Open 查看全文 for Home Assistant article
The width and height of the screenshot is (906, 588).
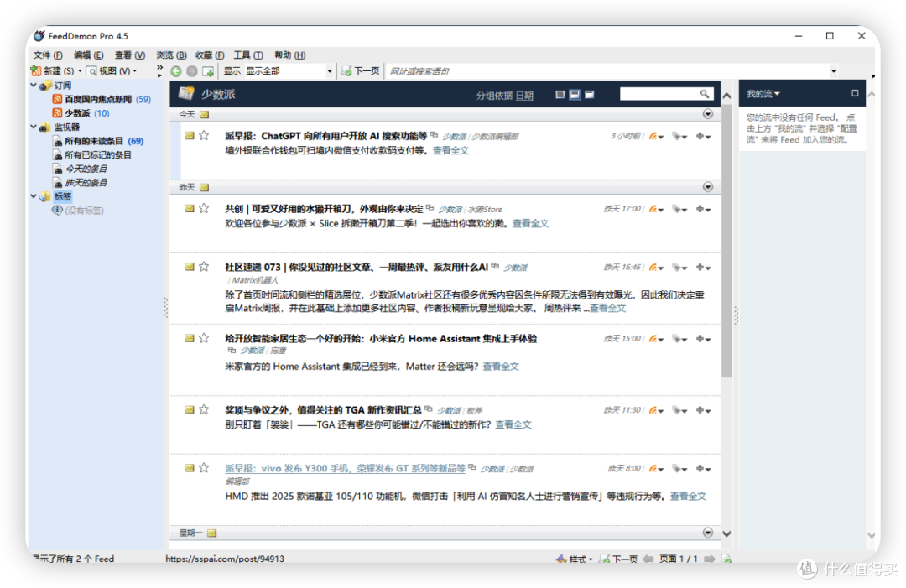(x=501, y=367)
